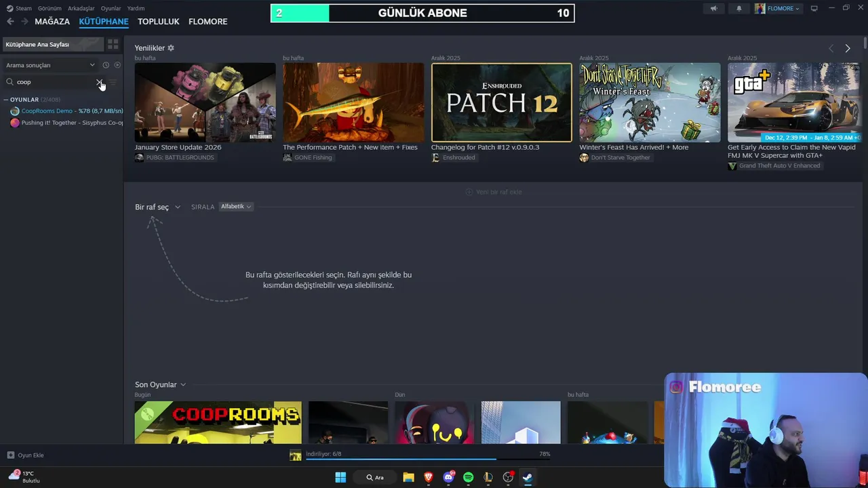
Task: Go forward with the right arrow
Action: [x=24, y=22]
